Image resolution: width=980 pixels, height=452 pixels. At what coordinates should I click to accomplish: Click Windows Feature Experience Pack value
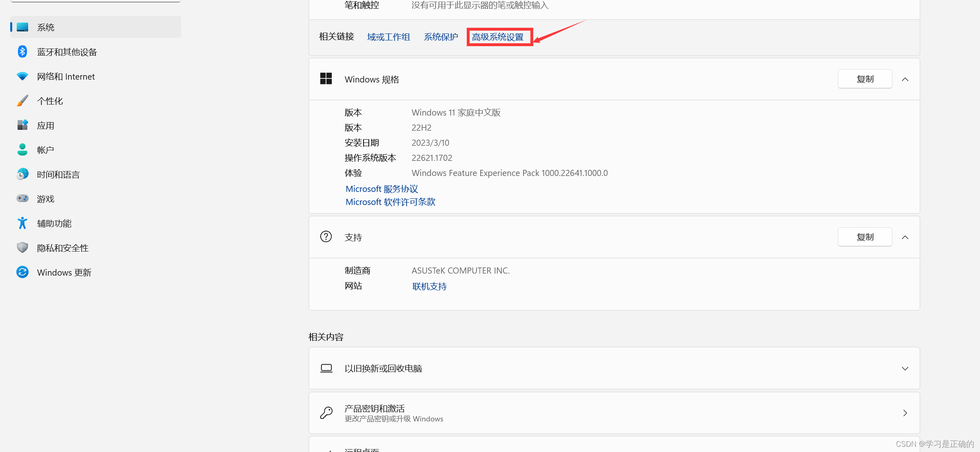tap(510, 173)
